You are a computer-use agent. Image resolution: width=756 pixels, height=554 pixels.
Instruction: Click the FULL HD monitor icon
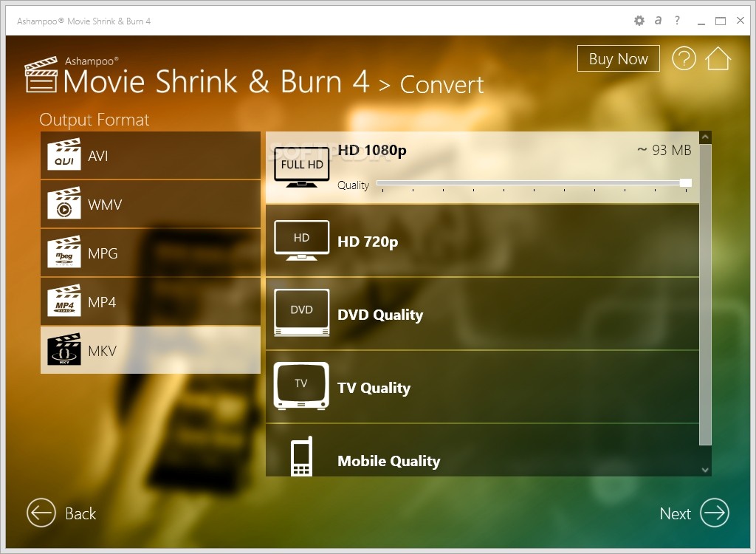[x=302, y=167]
